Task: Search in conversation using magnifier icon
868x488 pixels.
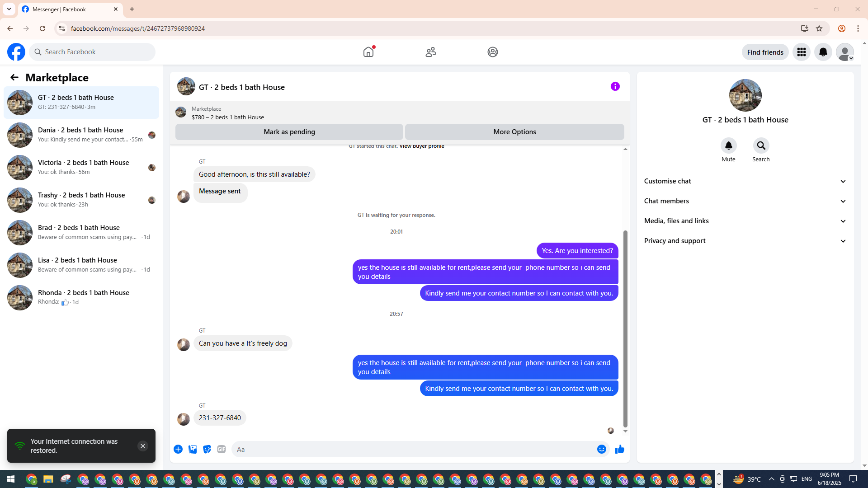Action: click(761, 145)
